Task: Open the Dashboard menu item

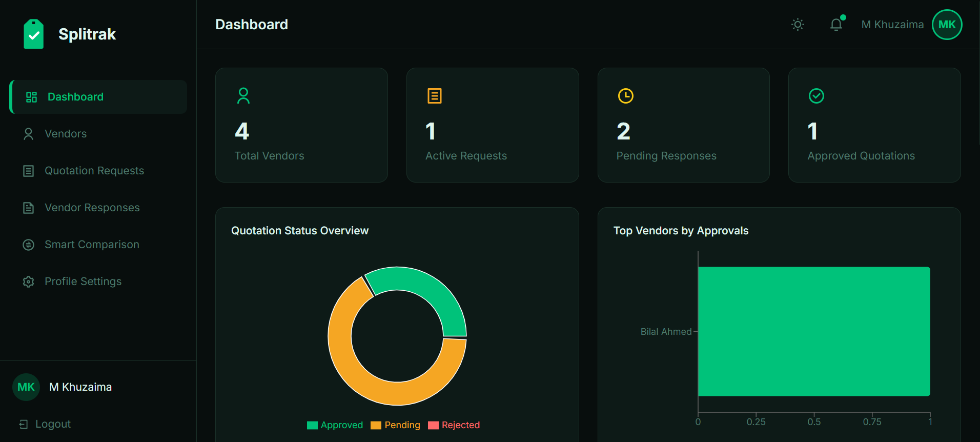Action: pos(98,97)
